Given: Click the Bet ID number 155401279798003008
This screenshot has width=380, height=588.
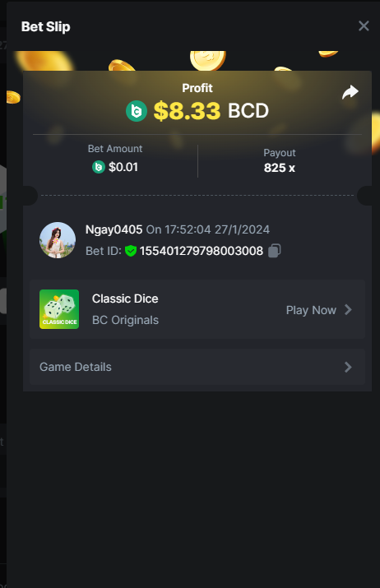Looking at the screenshot, I should click(x=202, y=251).
